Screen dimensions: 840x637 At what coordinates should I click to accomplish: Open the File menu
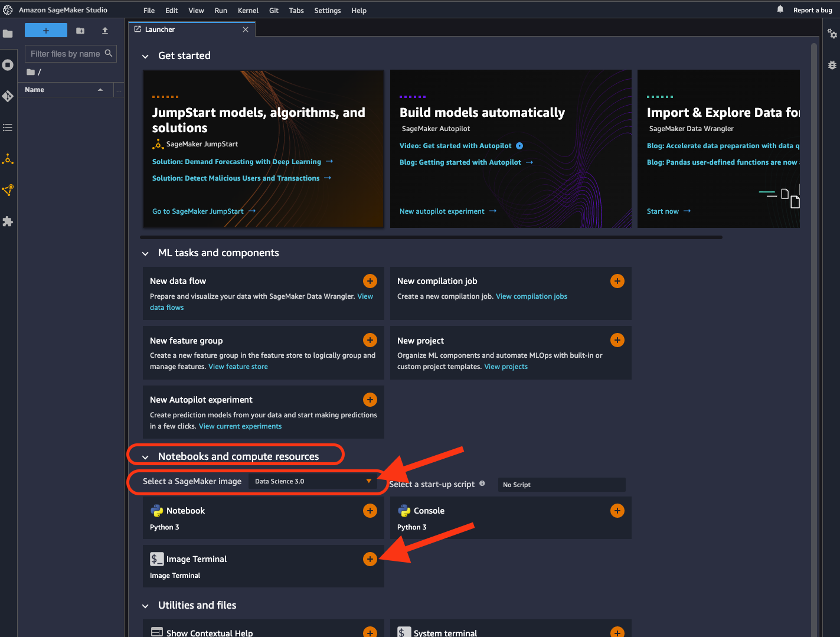coord(149,11)
